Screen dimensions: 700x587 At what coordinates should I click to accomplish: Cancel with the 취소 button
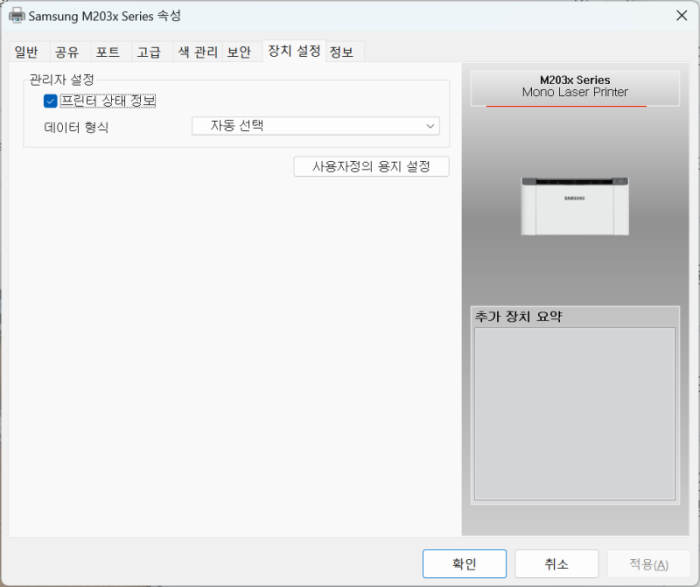(x=556, y=564)
